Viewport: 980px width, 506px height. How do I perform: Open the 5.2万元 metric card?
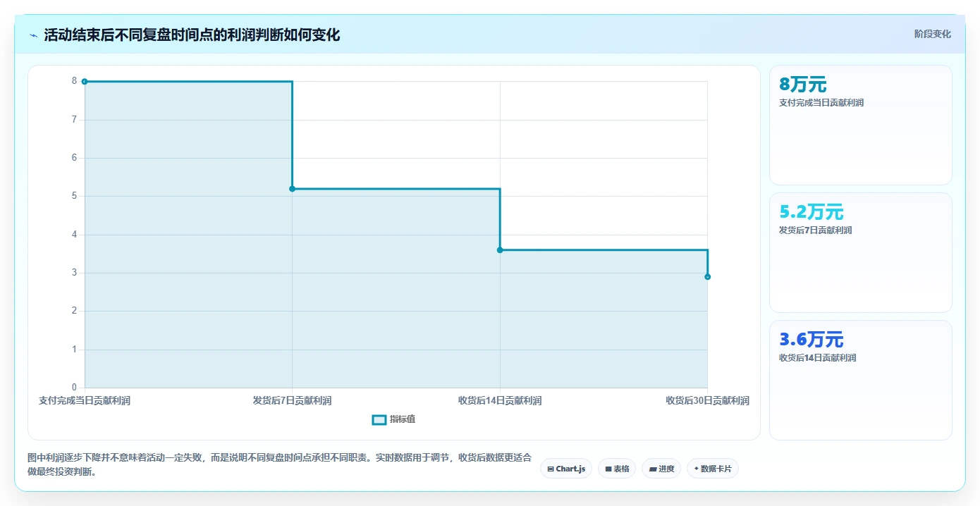coord(860,253)
